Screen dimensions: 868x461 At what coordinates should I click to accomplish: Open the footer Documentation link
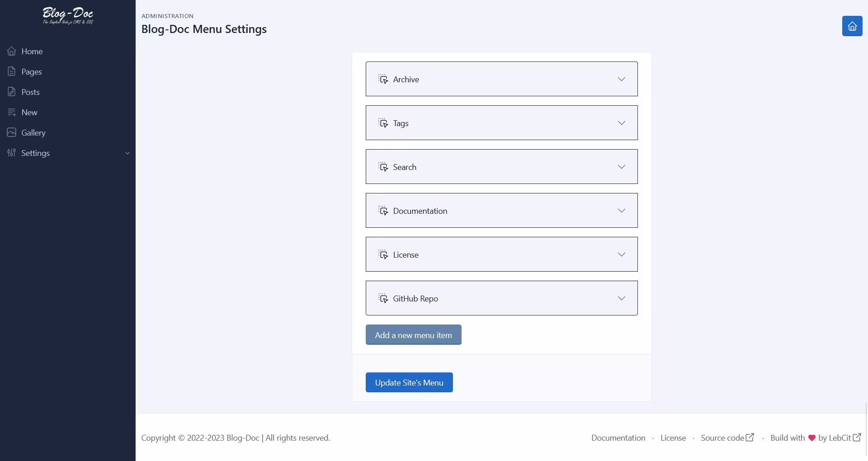pyautogui.click(x=618, y=437)
